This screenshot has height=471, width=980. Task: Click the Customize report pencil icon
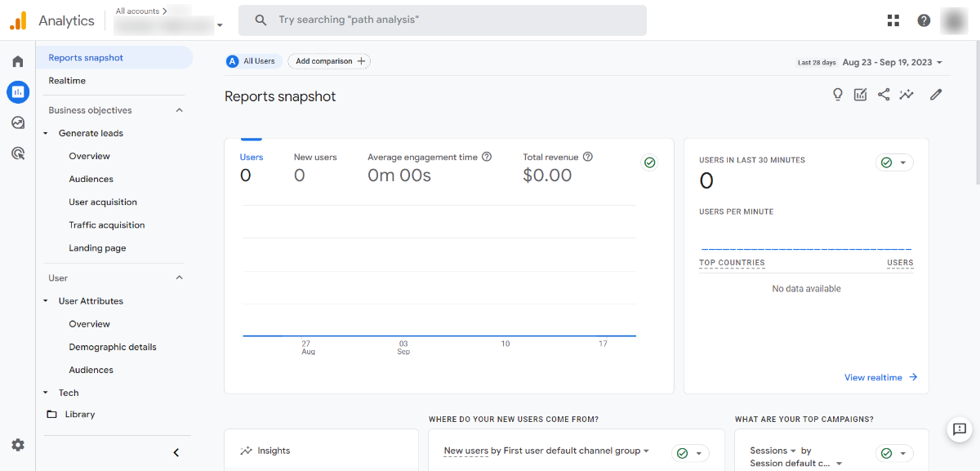[x=936, y=95]
